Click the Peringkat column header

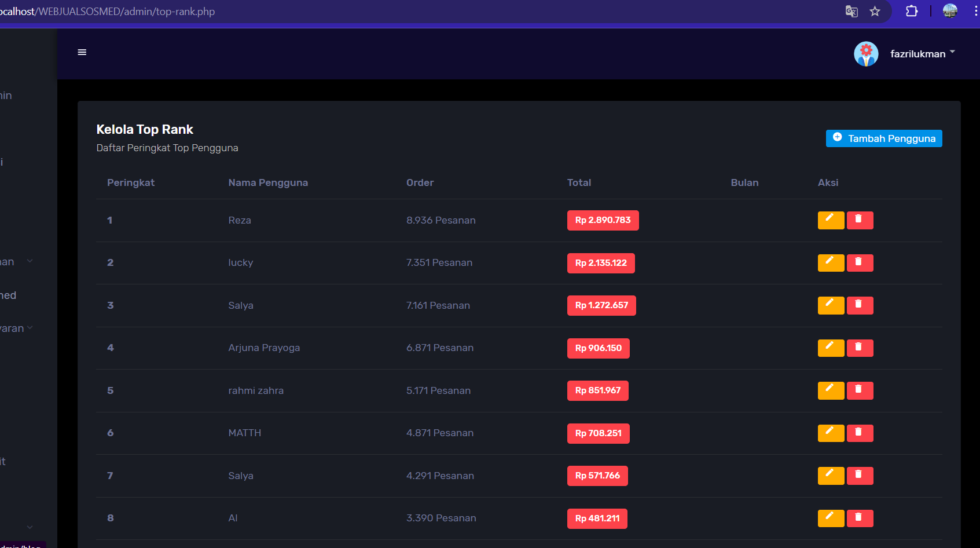point(131,182)
